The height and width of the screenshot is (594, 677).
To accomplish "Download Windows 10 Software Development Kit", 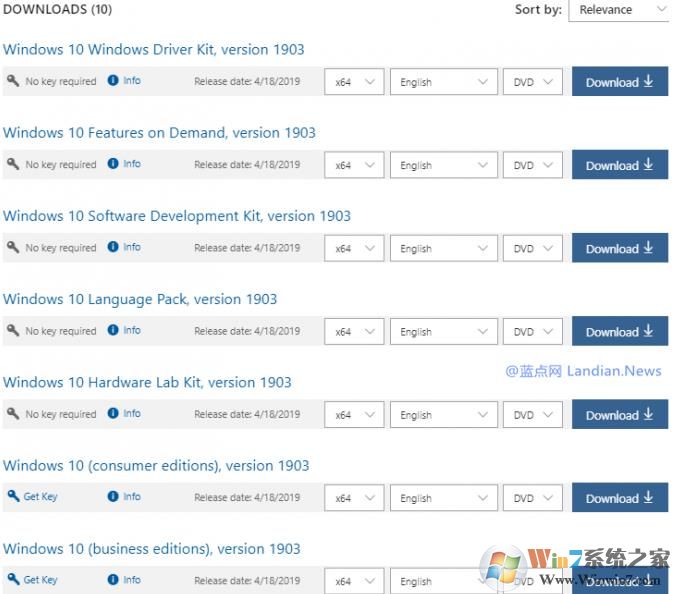I will pos(620,248).
